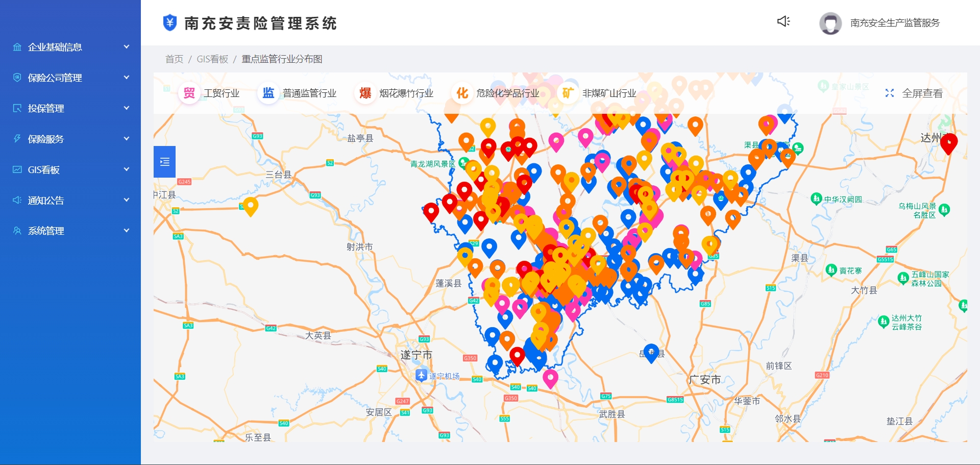The height and width of the screenshot is (465, 980).
Task: Toggle the 烟花爆竹行业 layer filter
Action: click(395, 93)
